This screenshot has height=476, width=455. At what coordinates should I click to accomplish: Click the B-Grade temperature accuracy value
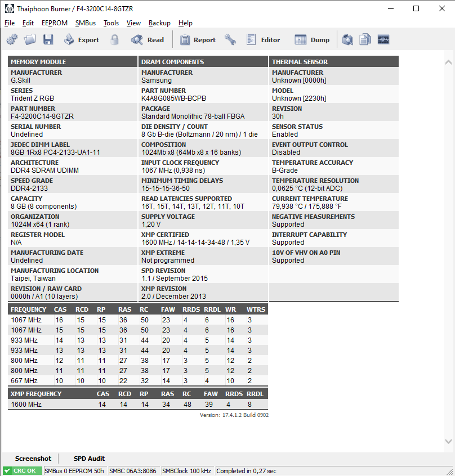tap(285, 170)
